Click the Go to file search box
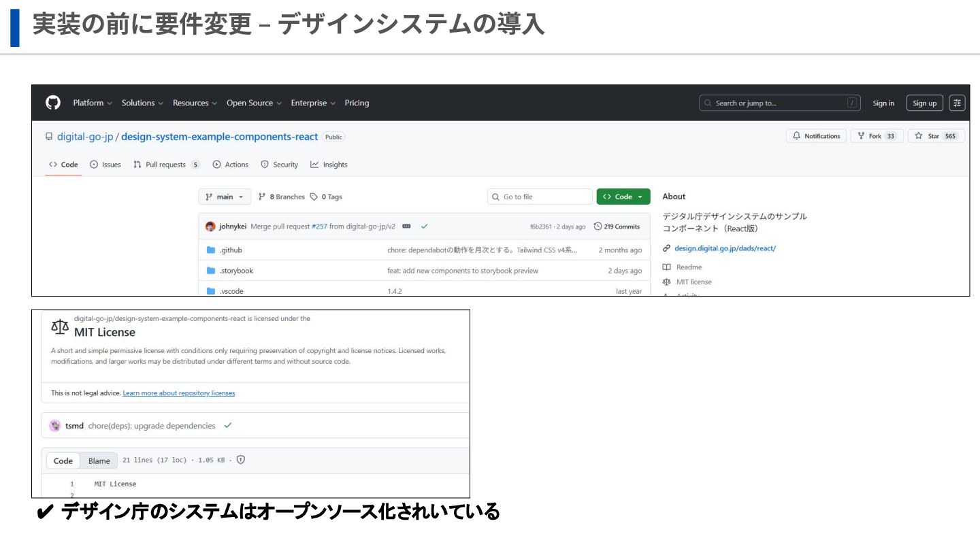The width and height of the screenshot is (980, 551). click(540, 197)
